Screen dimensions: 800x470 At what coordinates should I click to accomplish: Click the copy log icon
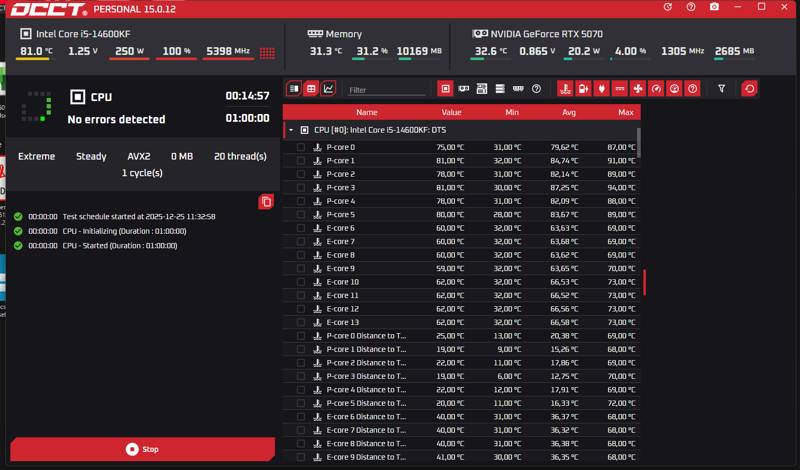(265, 202)
